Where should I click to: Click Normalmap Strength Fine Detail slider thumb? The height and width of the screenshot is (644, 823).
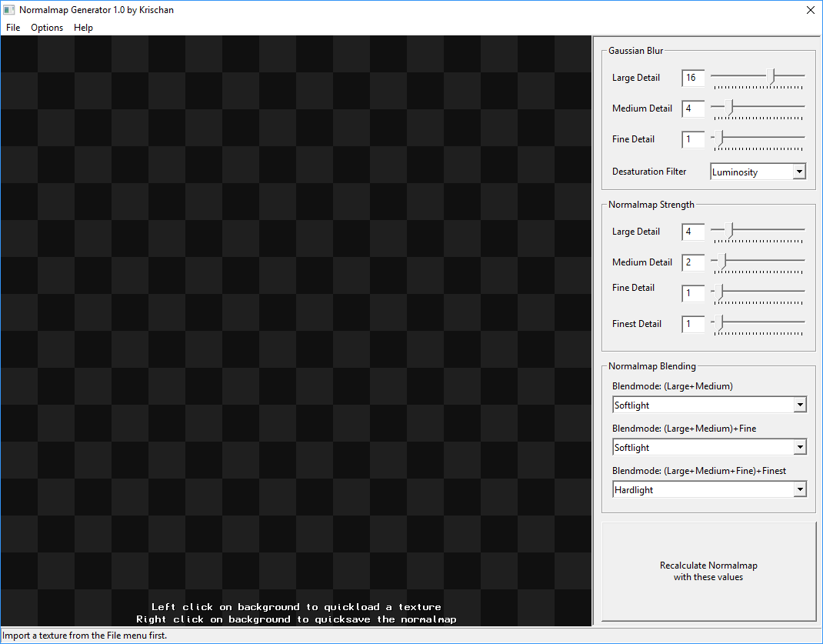718,292
